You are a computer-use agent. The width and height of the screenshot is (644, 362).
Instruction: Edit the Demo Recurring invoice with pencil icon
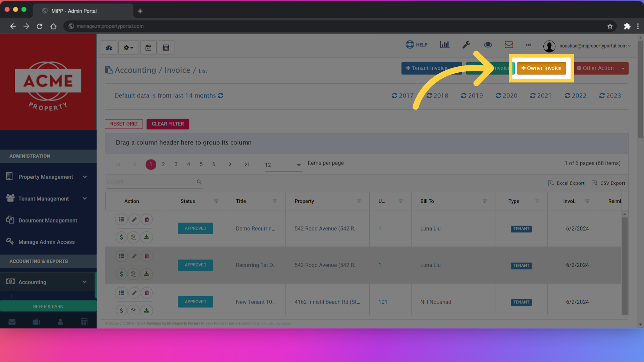tap(134, 219)
